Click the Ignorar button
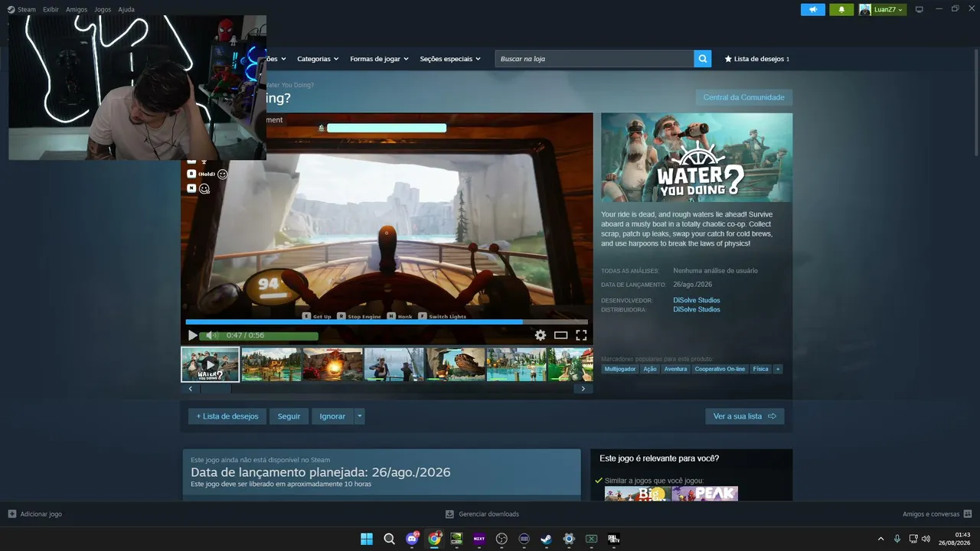The image size is (980, 551). (332, 416)
